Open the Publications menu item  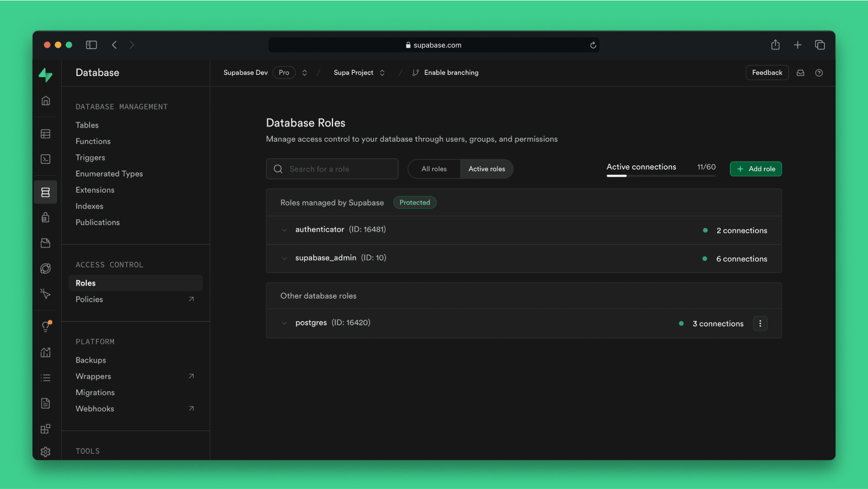point(98,223)
